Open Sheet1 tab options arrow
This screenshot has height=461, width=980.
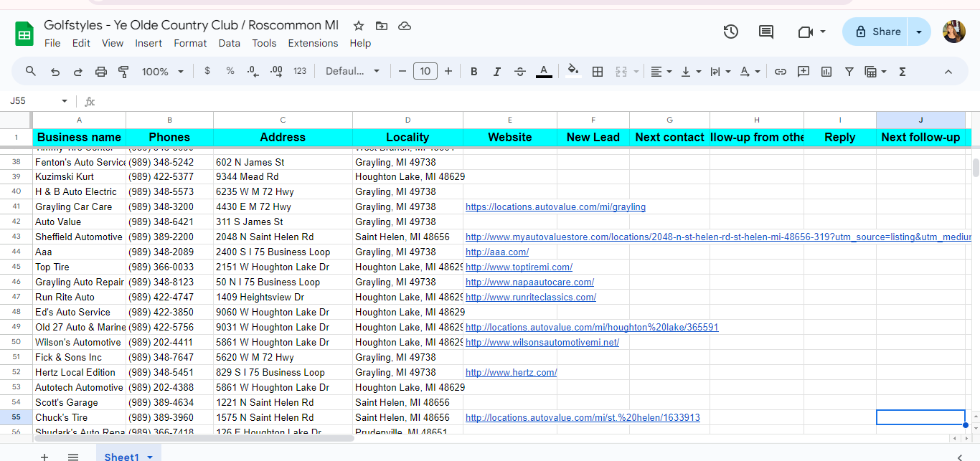[150, 457]
